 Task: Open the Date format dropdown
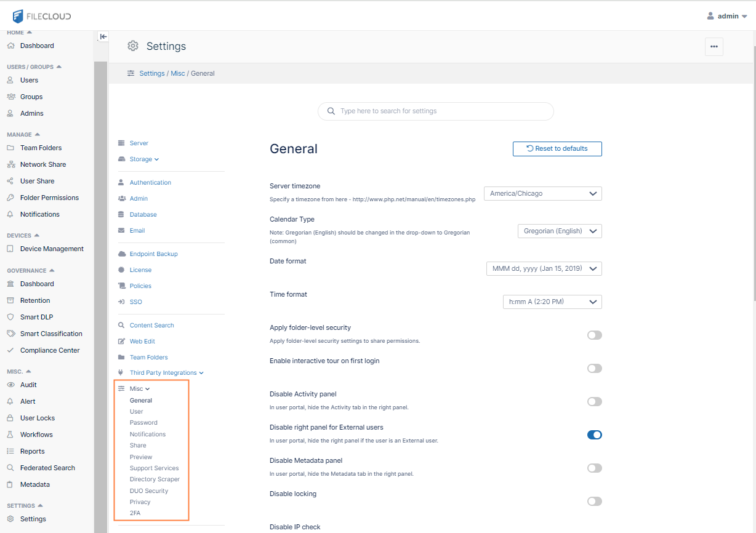click(x=544, y=268)
